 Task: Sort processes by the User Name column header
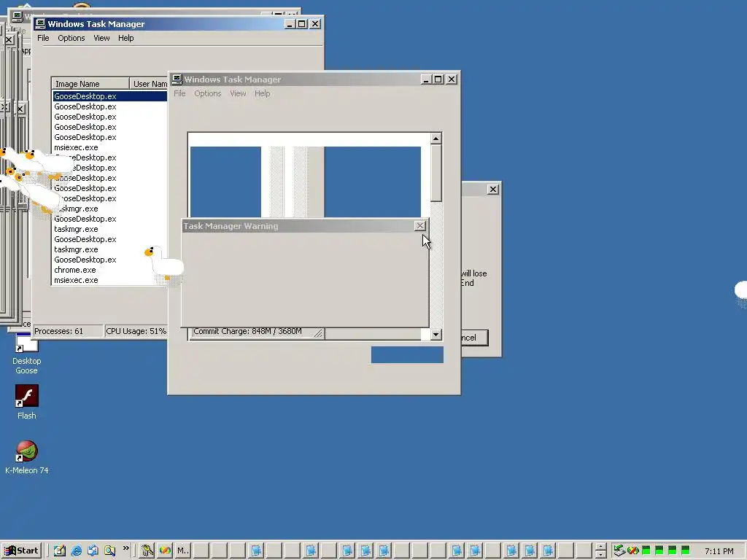click(x=149, y=84)
